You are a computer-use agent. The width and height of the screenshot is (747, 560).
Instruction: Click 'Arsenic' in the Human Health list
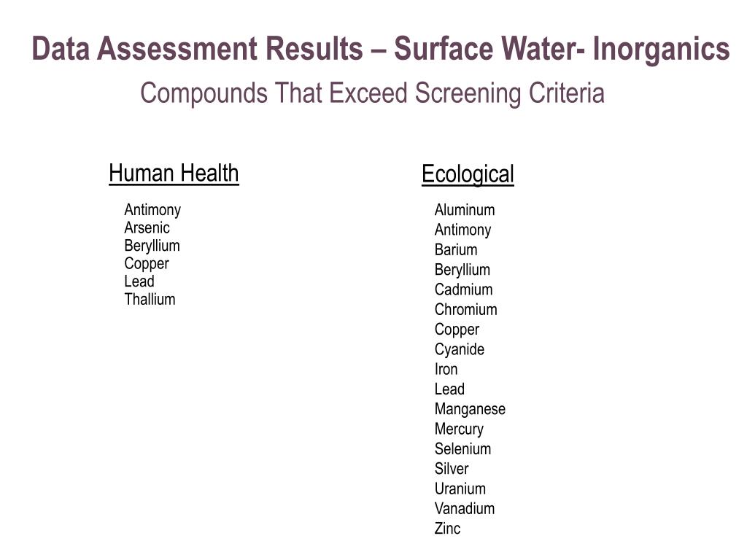pos(147,227)
